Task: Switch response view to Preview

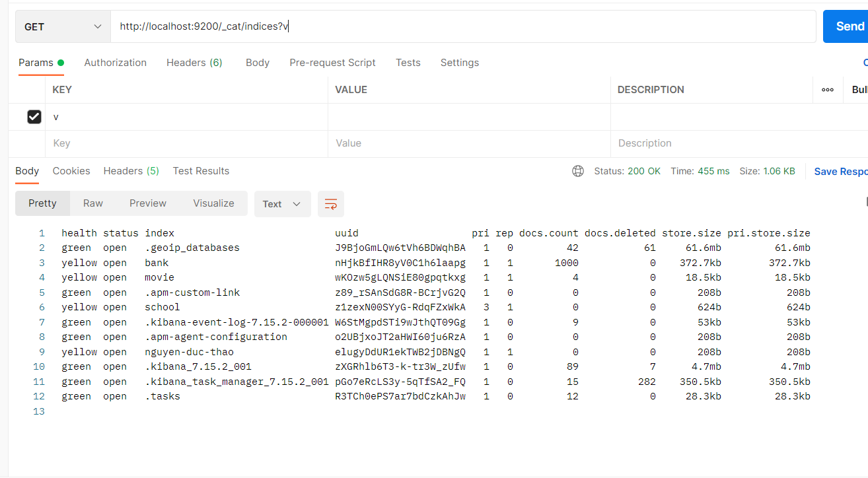Action: pyautogui.click(x=148, y=203)
